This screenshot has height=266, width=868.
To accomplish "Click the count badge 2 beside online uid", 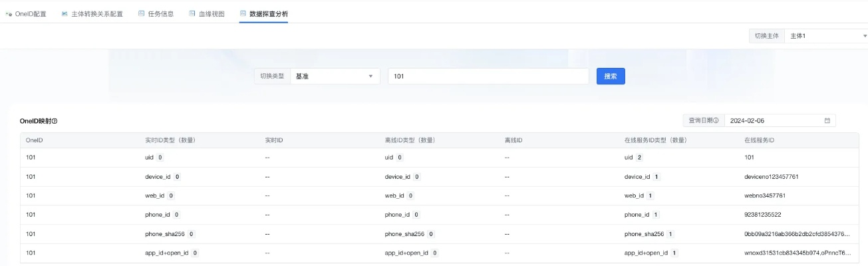I will (x=639, y=158).
